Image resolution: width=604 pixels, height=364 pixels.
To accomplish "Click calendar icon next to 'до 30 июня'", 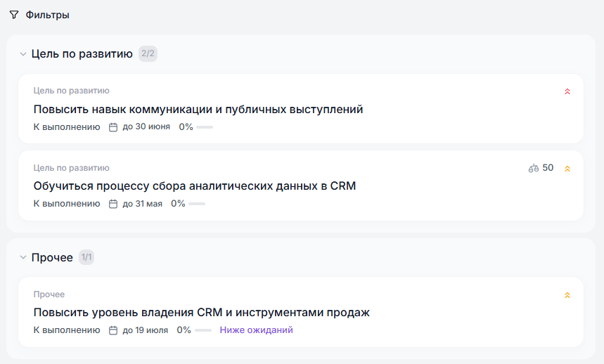I will click(x=113, y=127).
